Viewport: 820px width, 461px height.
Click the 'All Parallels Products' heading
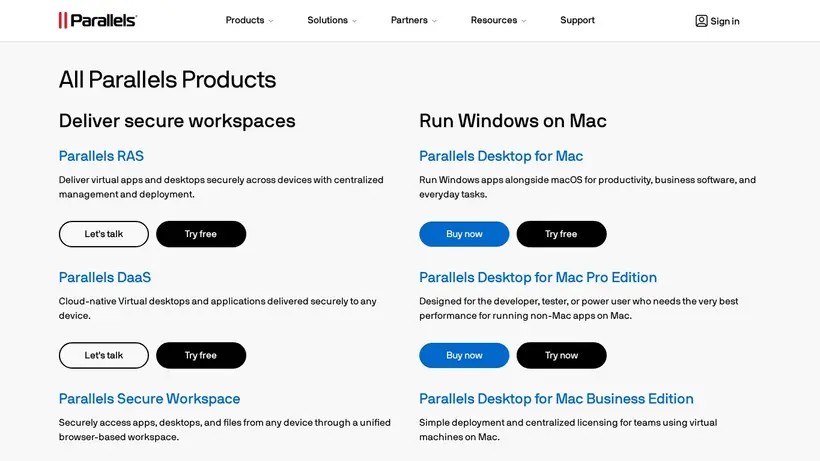click(167, 79)
